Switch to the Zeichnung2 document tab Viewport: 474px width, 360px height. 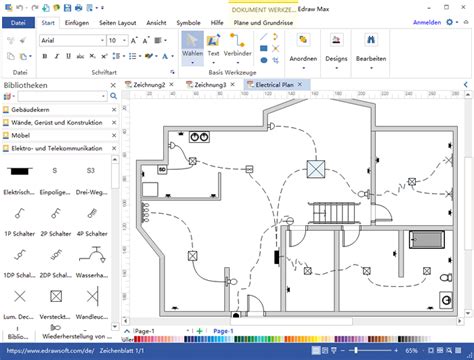(x=149, y=85)
